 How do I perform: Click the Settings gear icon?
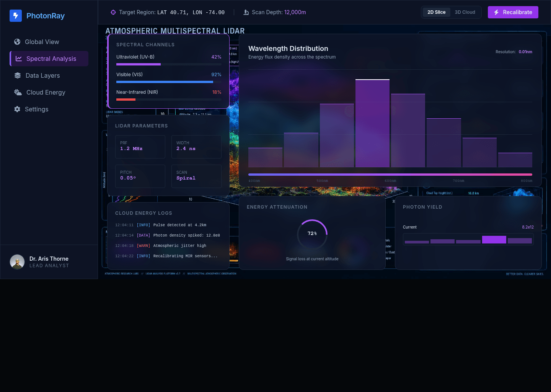(17, 109)
